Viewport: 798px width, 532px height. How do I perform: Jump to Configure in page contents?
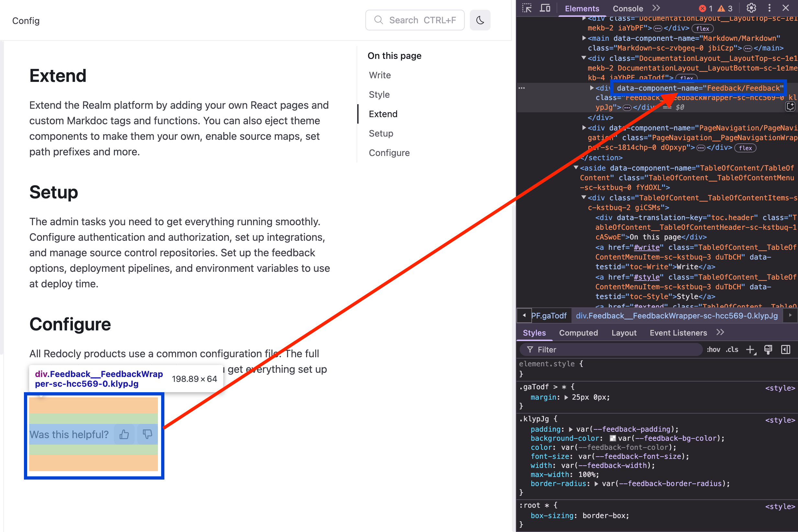point(389,153)
